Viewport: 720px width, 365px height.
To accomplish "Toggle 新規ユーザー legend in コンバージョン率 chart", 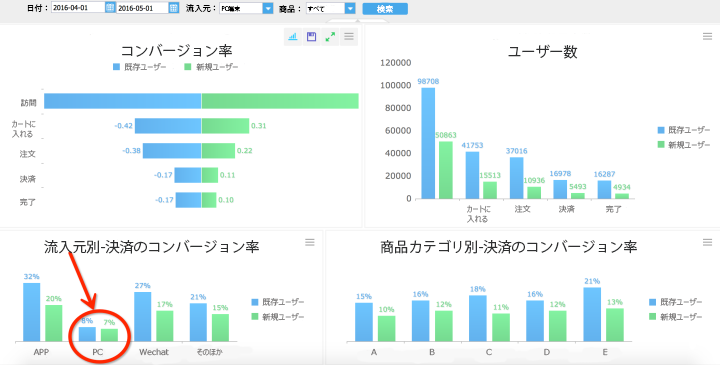I will coord(211,67).
